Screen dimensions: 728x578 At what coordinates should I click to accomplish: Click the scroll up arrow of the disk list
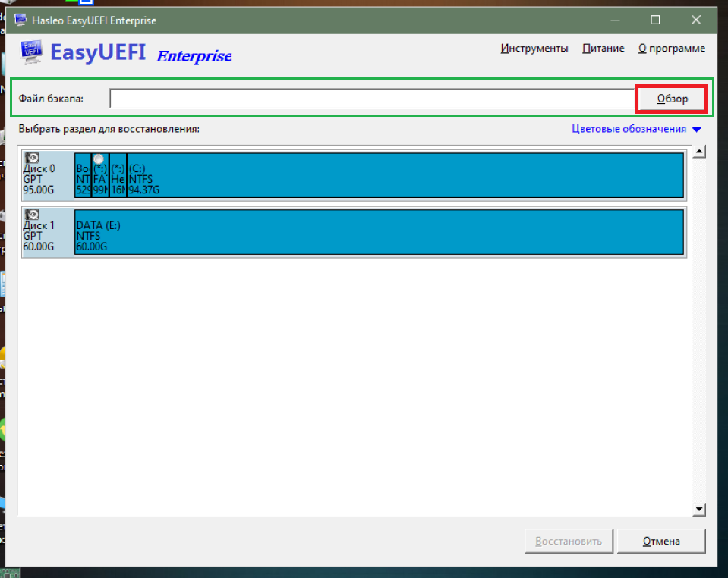pos(698,152)
